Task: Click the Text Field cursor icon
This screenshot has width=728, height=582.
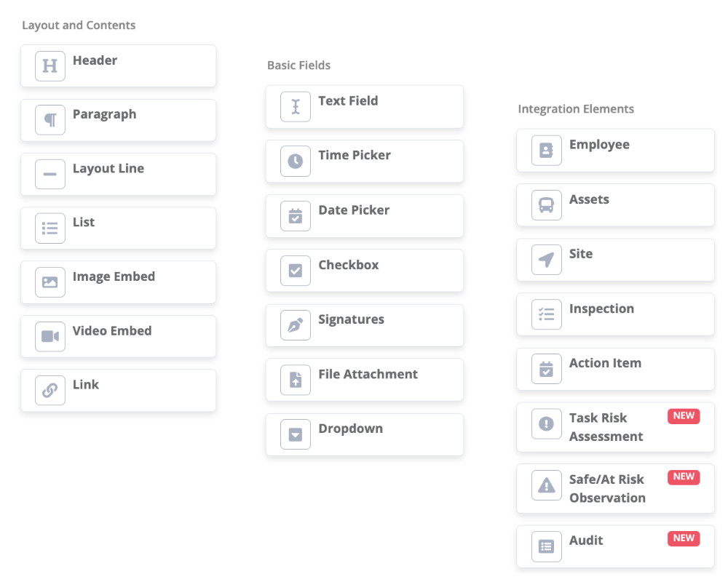Action: pos(295,106)
